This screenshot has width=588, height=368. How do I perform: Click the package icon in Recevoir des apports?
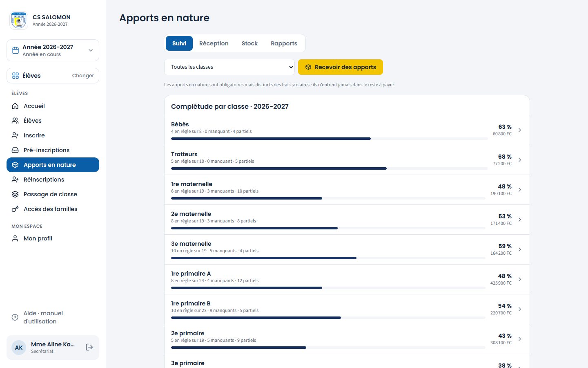tap(308, 67)
